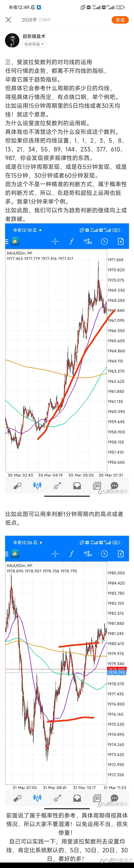Tap the paragraph 比如此图可以用来判断1分钟周期内的高点或者低点
The width and height of the screenshot is (134, 868).
[64, 518]
